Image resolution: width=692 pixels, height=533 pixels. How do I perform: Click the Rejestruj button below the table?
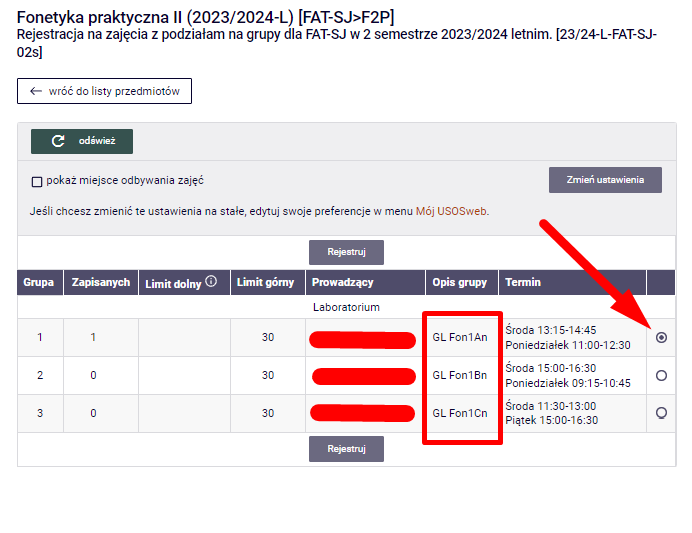coord(346,449)
